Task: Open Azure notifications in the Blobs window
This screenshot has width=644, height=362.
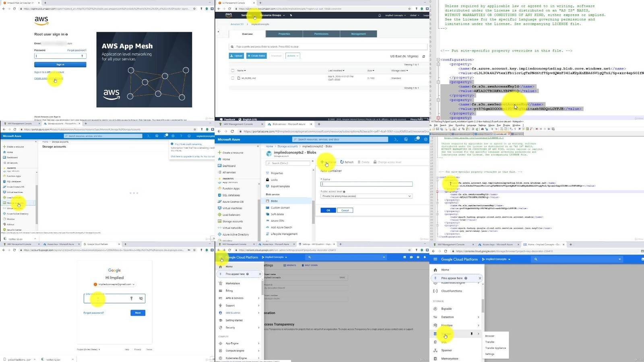Action: (x=416, y=139)
